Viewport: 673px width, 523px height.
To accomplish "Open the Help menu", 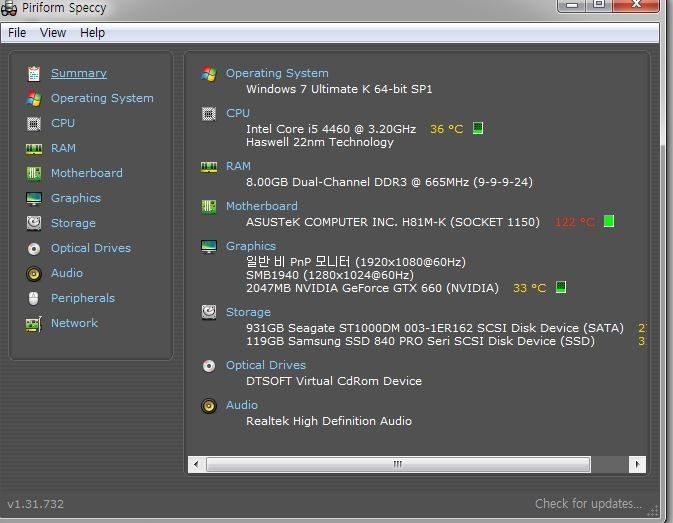I will (92, 33).
